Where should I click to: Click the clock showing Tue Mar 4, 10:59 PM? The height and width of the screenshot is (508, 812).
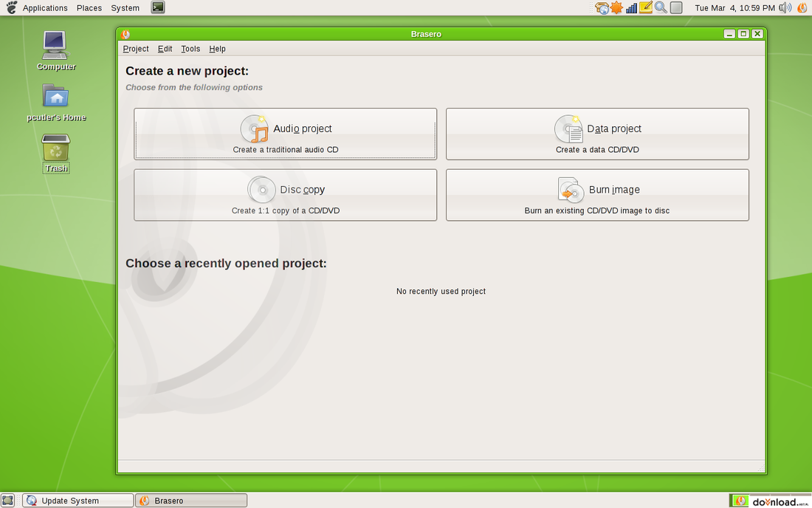734,8
